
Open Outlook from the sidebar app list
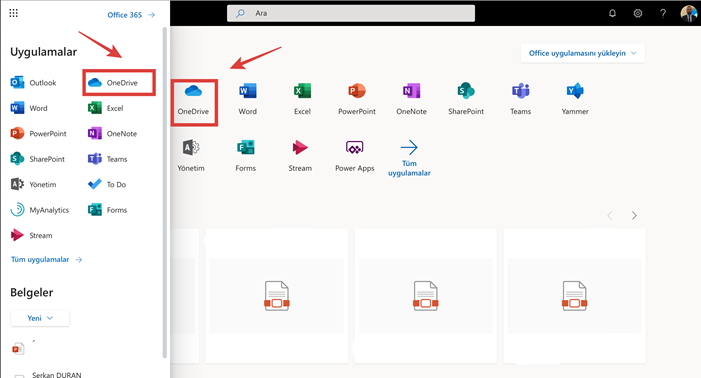[x=34, y=83]
